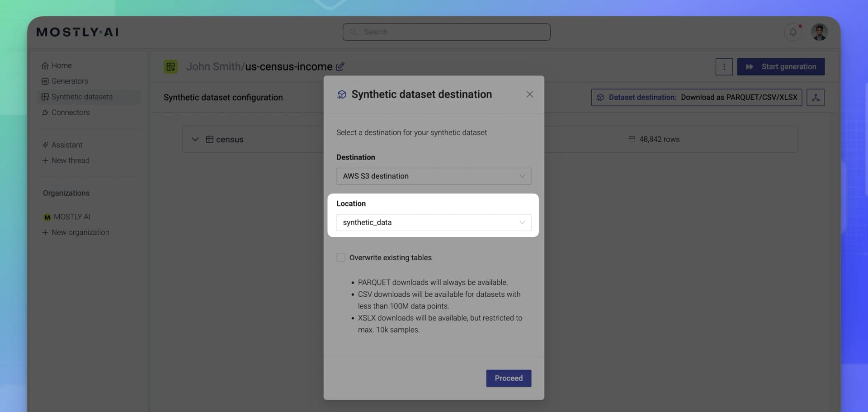
Task: Open the user profile avatar
Action: click(819, 32)
